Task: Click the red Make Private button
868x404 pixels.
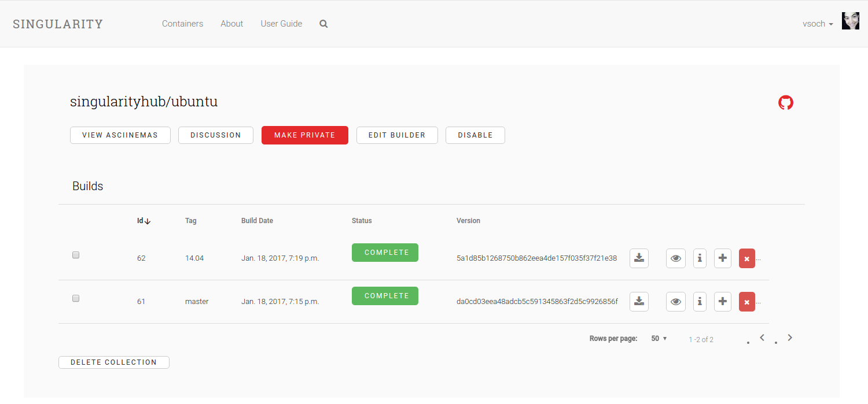Action: 305,135
